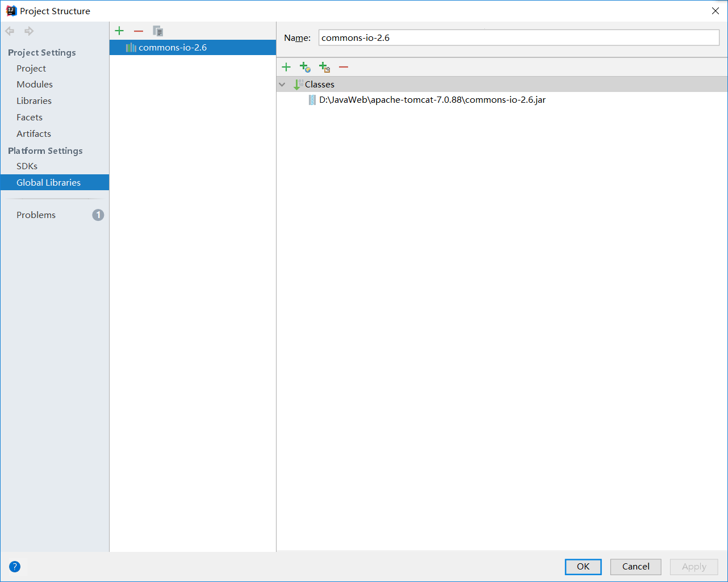Image resolution: width=728 pixels, height=582 pixels.
Task: Click the Name label
Action: 297,38
